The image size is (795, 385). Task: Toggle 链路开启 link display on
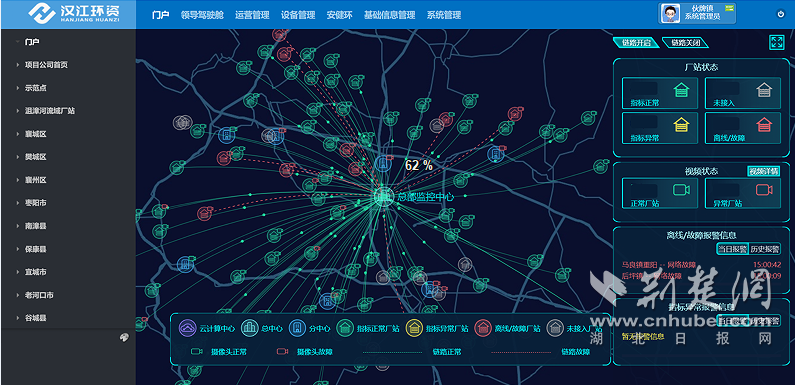(636, 43)
